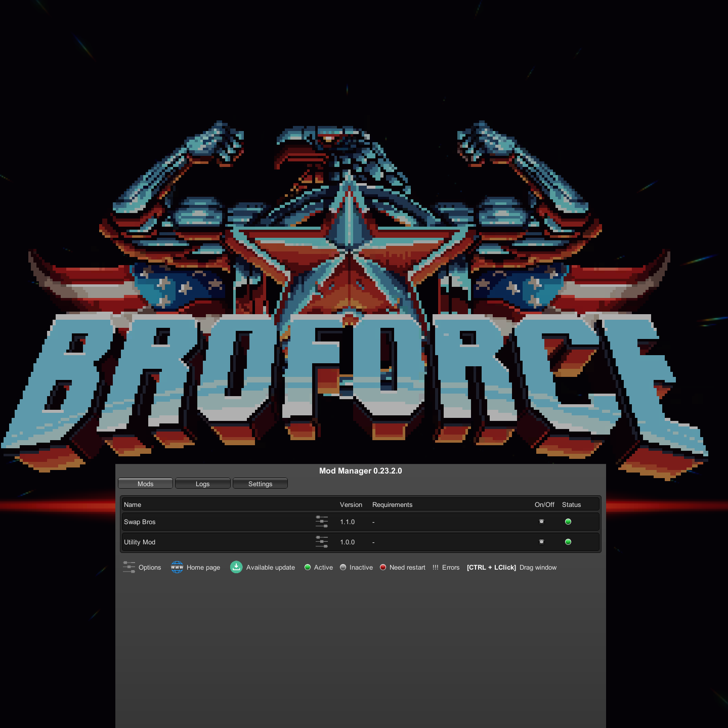Viewport: 728px width, 728px height.
Task: Click the 'Errors' legend label
Action: pos(451,568)
